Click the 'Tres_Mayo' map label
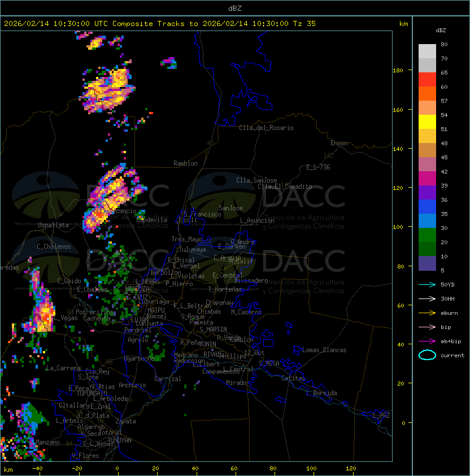This screenshot has width=470, height=476. tap(186, 239)
